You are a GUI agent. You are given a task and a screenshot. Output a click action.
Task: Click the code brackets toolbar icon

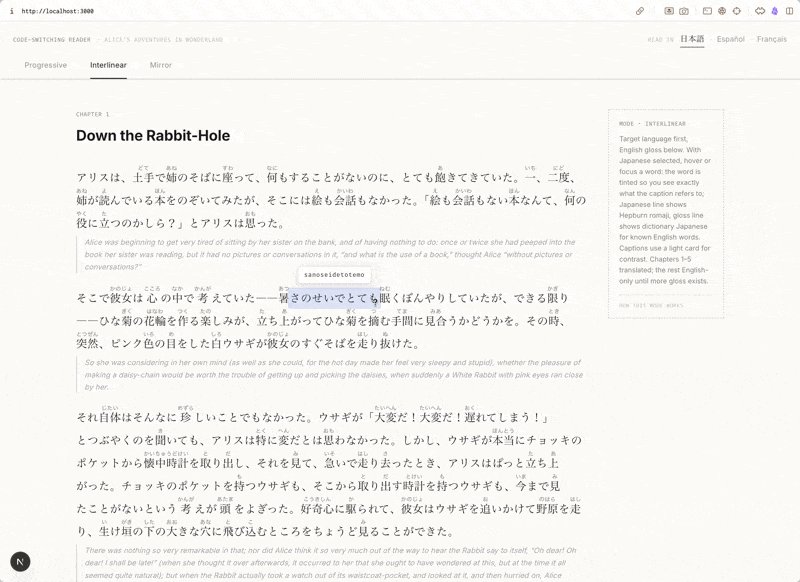pyautogui.click(x=760, y=11)
